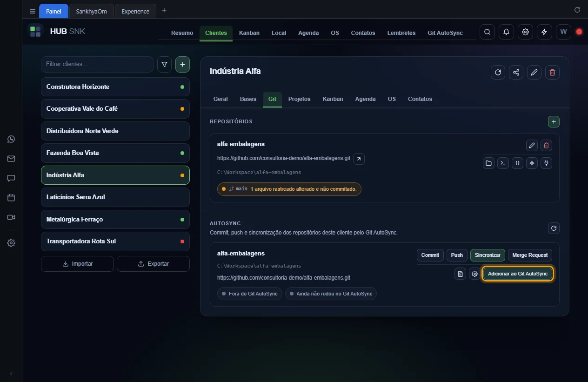Select client Transportadora Rota Sul

(x=115, y=241)
